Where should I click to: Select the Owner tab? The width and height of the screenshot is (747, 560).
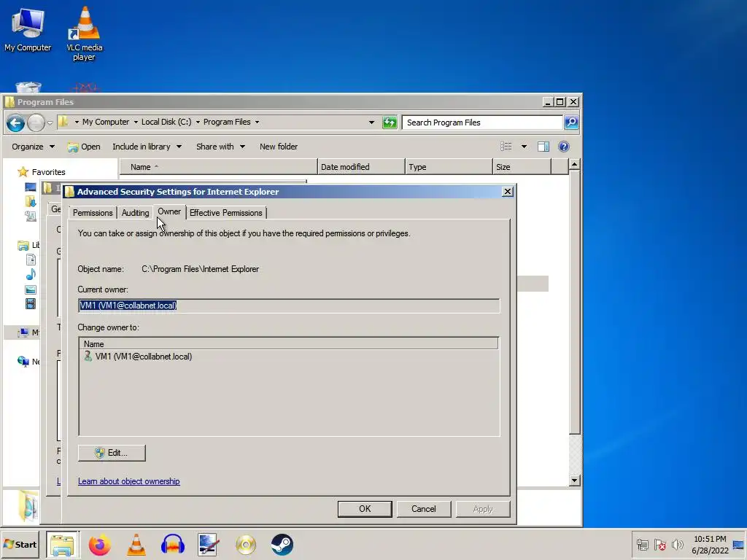(x=169, y=211)
